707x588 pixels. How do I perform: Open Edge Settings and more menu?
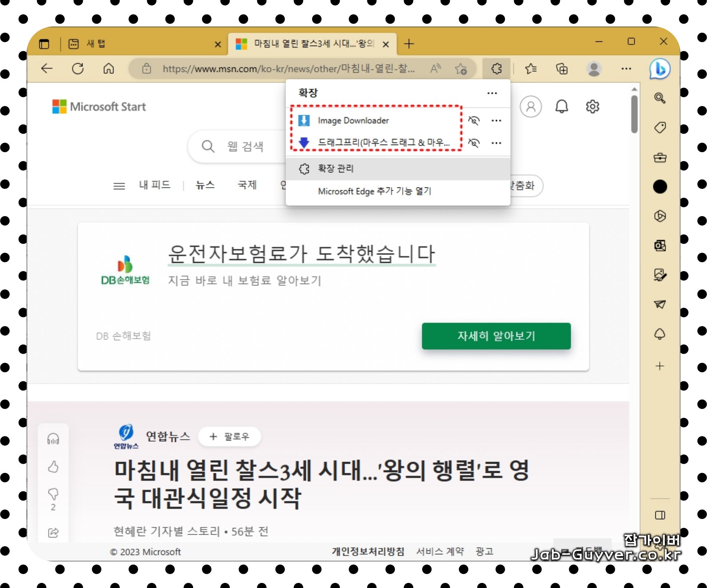click(x=626, y=69)
